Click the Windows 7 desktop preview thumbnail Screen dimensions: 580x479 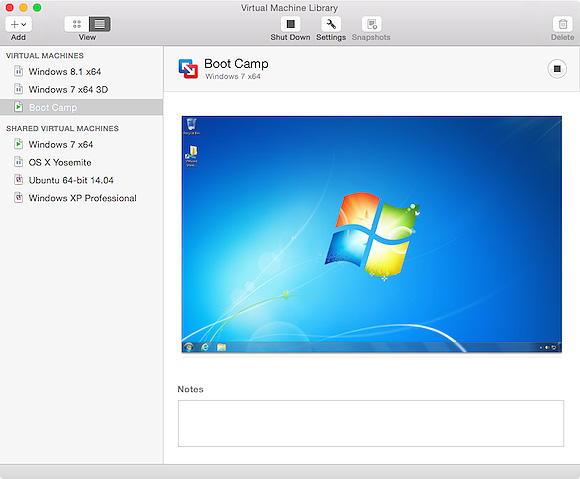pyautogui.click(x=372, y=234)
